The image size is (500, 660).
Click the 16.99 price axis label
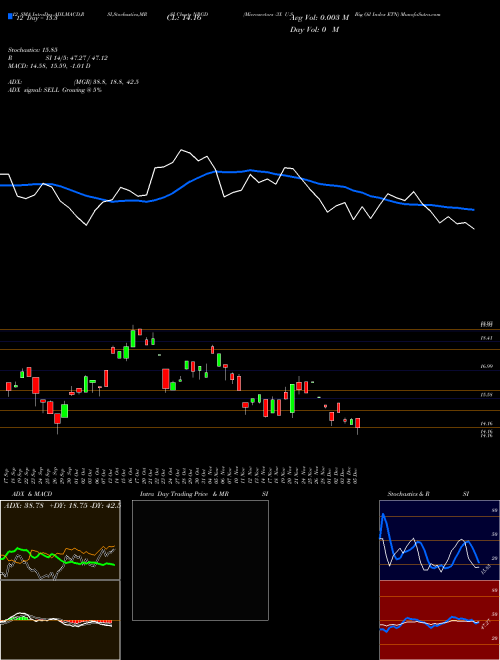[x=486, y=367]
